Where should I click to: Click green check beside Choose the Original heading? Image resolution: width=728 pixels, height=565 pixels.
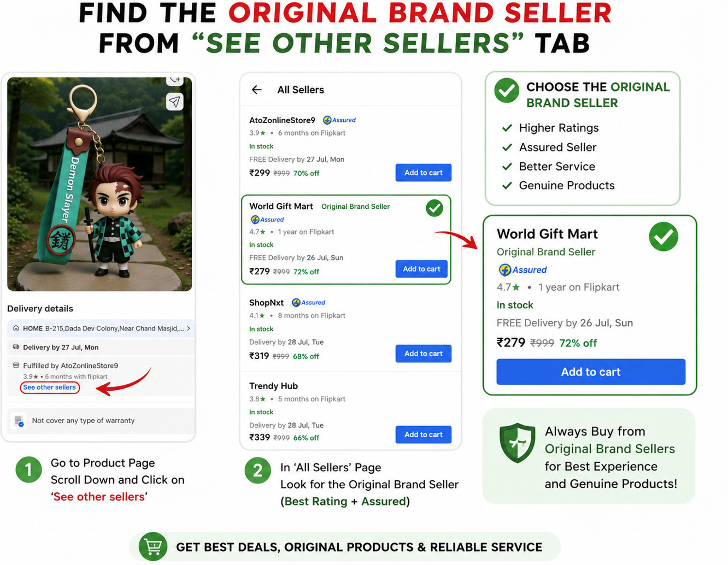[x=507, y=90]
